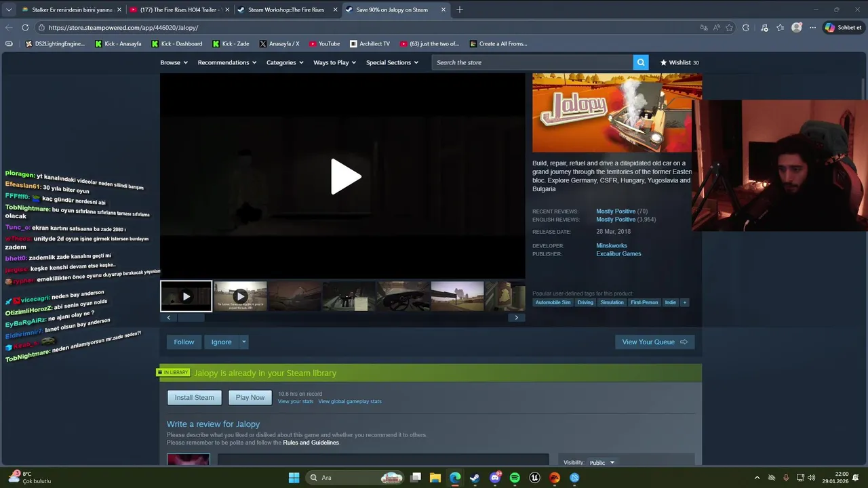The height and width of the screenshot is (488, 868).
Task: Click the Play Now button
Action: [250, 398]
